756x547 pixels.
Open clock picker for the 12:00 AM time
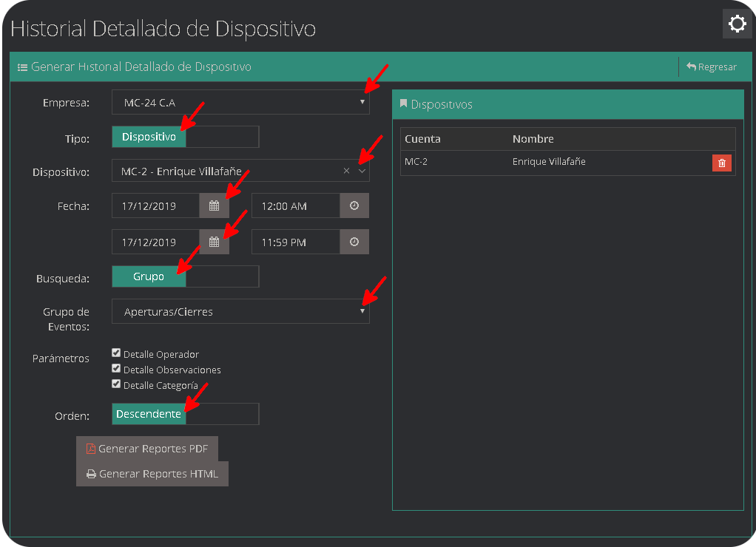(353, 205)
